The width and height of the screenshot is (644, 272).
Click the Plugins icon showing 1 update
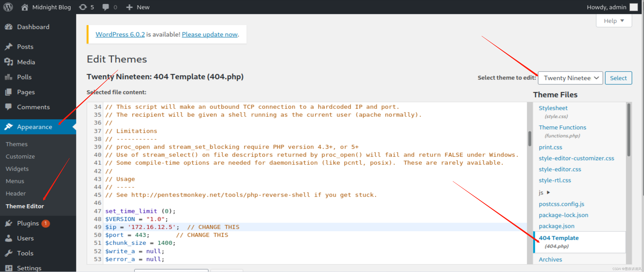(8, 223)
